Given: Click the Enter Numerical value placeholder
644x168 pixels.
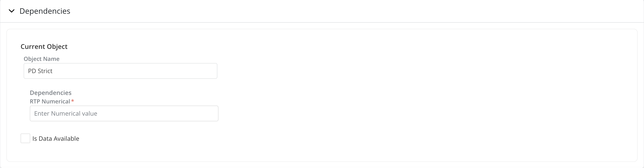Looking at the screenshot, I should point(65,113).
